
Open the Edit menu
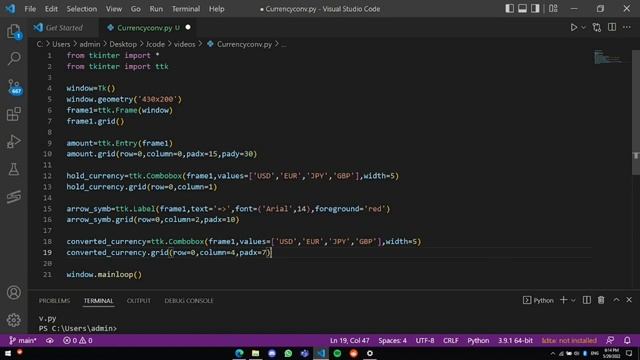coord(51,9)
